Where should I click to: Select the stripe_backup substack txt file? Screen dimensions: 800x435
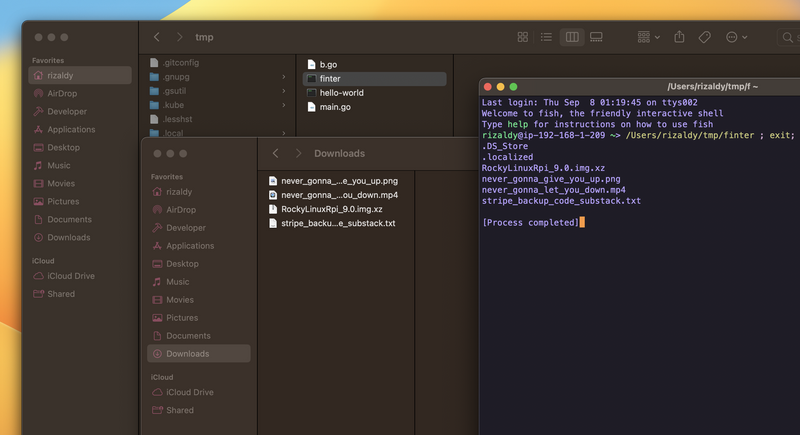pos(336,223)
